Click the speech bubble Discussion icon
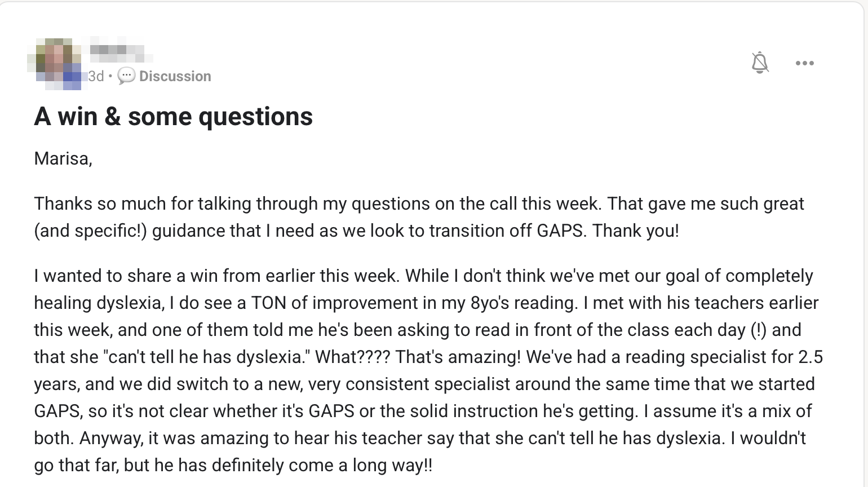This screenshot has width=868, height=487. point(126,76)
